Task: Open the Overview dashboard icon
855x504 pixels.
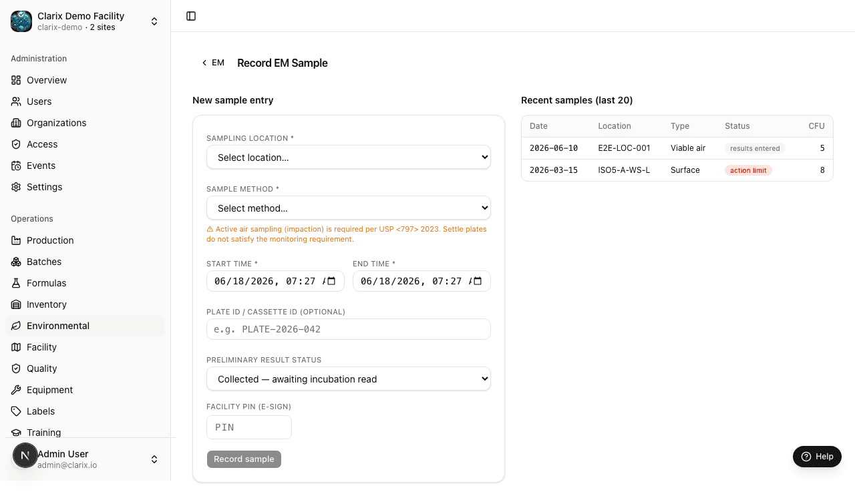Action: click(x=16, y=80)
